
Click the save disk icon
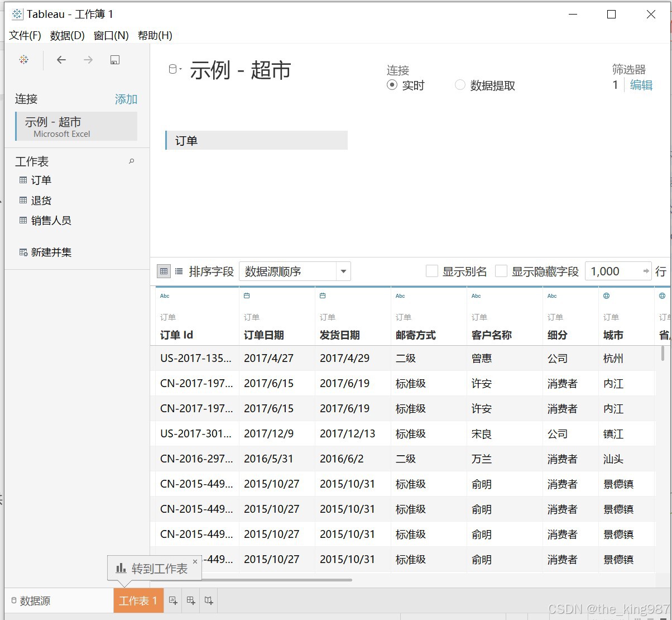point(115,60)
